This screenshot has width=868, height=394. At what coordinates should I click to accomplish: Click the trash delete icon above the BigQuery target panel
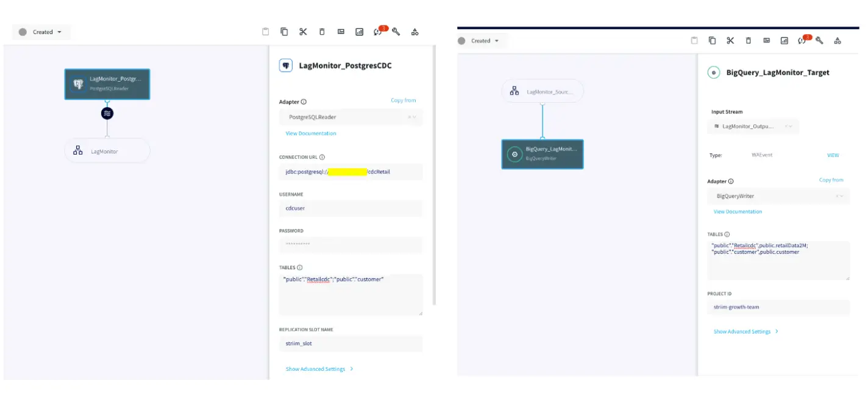coord(749,41)
